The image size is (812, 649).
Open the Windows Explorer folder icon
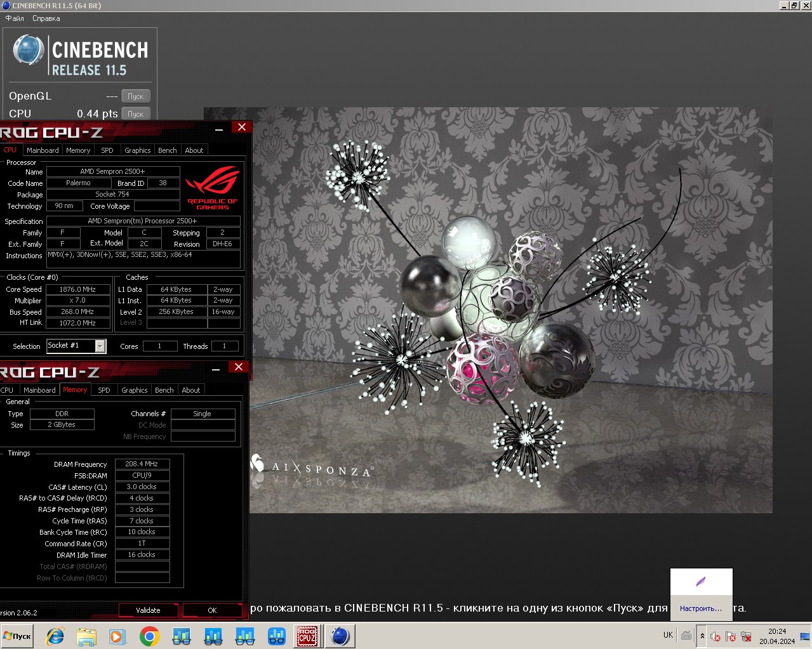(x=86, y=636)
